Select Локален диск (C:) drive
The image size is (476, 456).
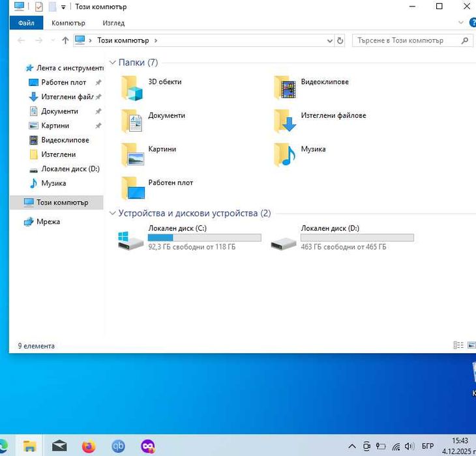[x=190, y=238]
